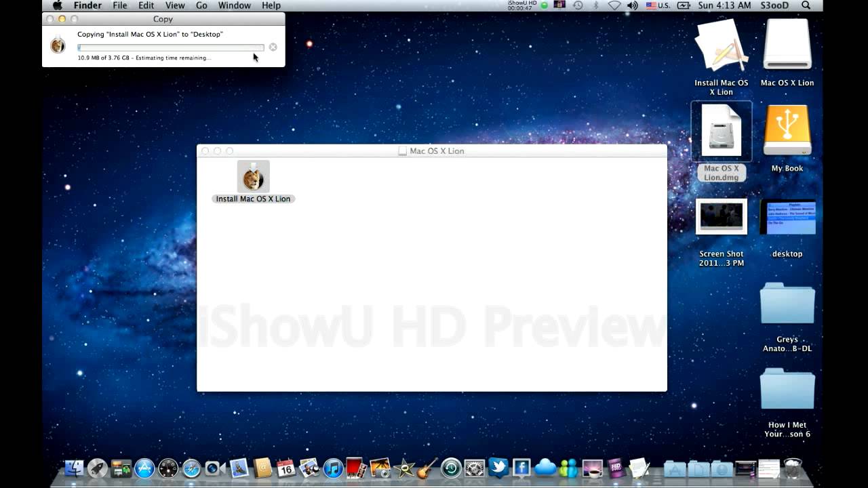This screenshot has width=868, height=488.
Task: Open Time Machine menu bar icon
Action: tap(578, 5)
